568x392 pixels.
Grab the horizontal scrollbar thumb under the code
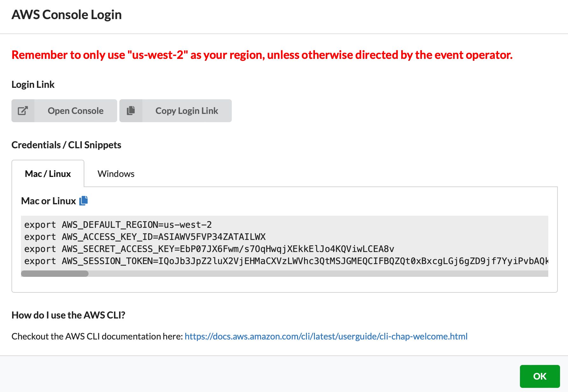55,274
